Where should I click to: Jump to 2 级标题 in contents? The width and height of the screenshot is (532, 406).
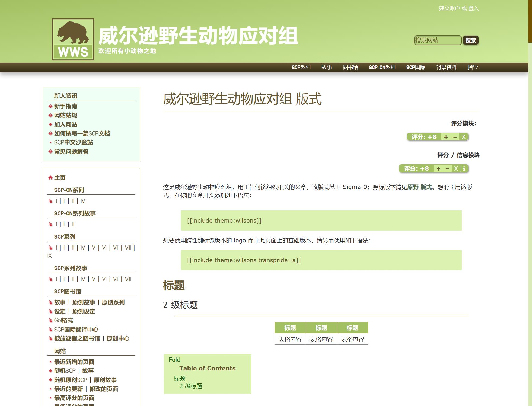coord(191,386)
